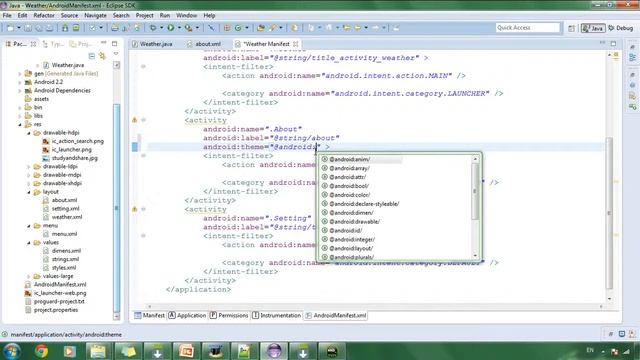Expand the bin folder

click(20, 108)
